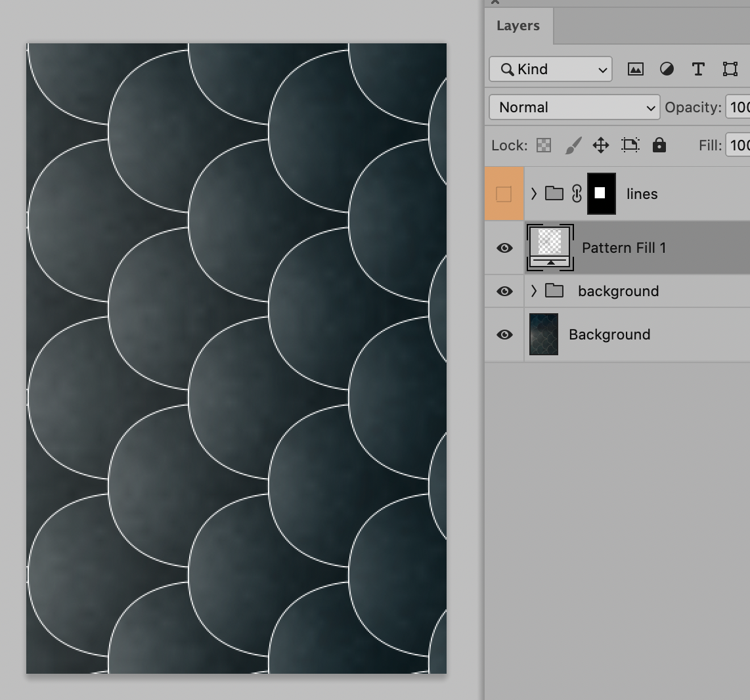This screenshot has height=700, width=750.
Task: Lock image pixels with the brush icon
Action: pyautogui.click(x=572, y=145)
